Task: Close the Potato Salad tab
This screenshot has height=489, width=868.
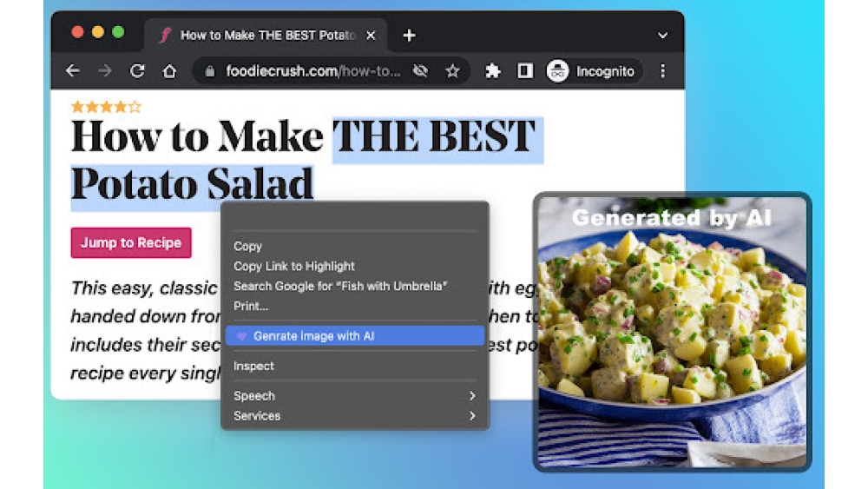Action: [x=371, y=36]
